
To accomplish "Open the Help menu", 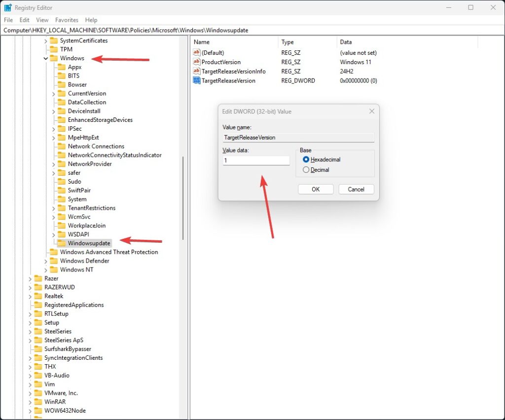I will click(91, 20).
